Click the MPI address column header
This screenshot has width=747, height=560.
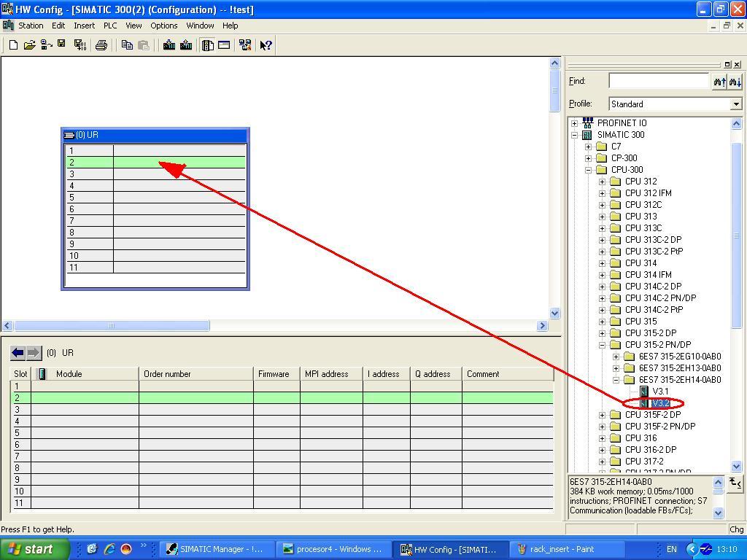tap(331, 374)
